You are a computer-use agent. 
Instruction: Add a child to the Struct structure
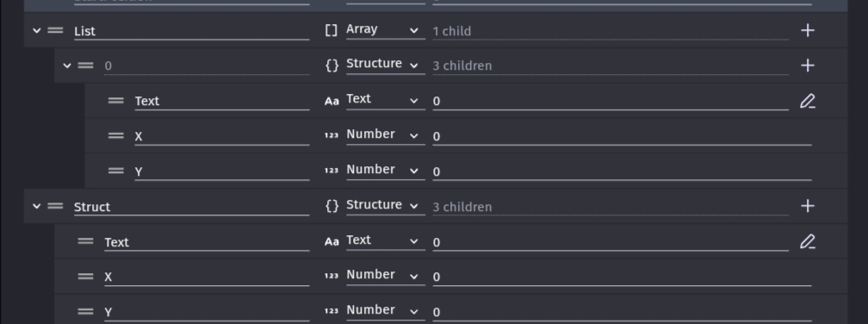pyautogui.click(x=808, y=206)
